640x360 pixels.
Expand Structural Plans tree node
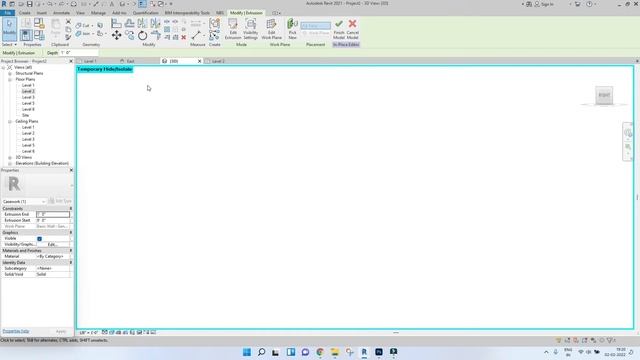tap(10, 73)
